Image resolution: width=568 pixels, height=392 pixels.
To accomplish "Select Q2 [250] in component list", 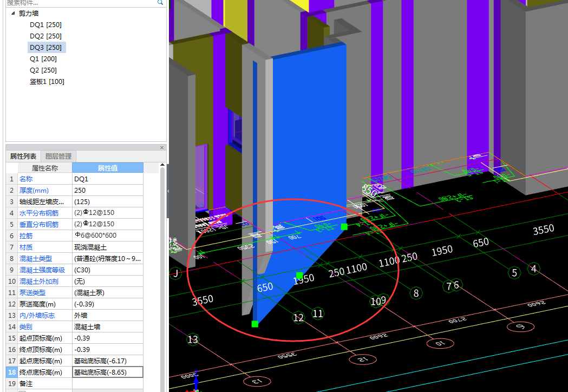I will click(x=43, y=70).
